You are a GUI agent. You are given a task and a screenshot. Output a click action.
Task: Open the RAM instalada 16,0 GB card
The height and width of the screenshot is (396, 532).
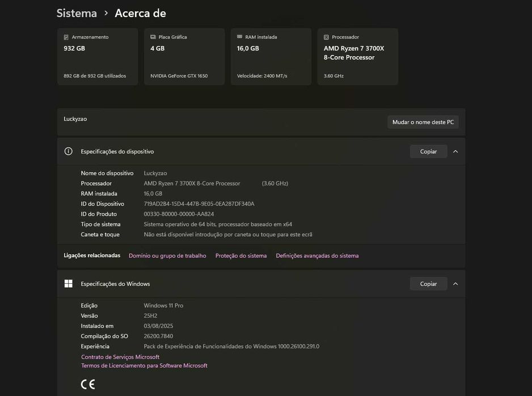271,57
